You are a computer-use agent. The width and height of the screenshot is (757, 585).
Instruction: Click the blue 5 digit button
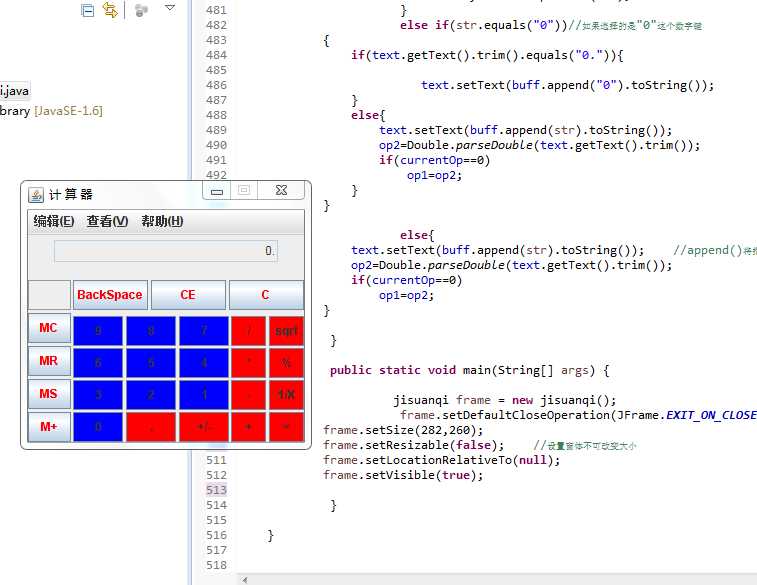[151, 362]
